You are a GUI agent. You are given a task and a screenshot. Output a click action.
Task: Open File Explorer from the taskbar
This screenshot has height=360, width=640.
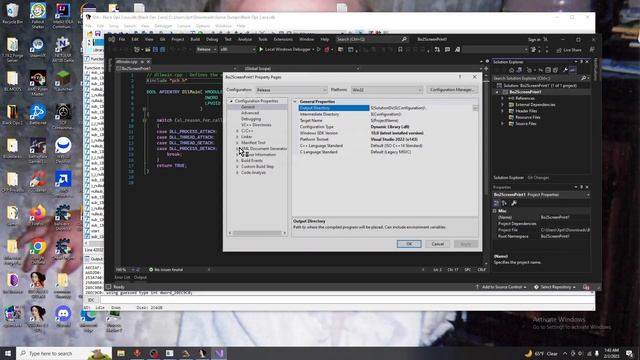pos(121,353)
